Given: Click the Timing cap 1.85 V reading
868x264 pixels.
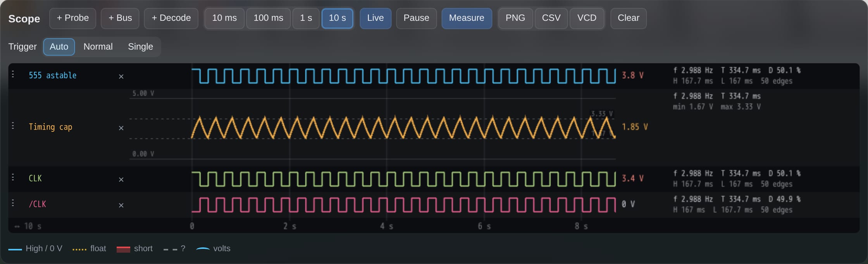Looking at the screenshot, I should click(x=635, y=127).
